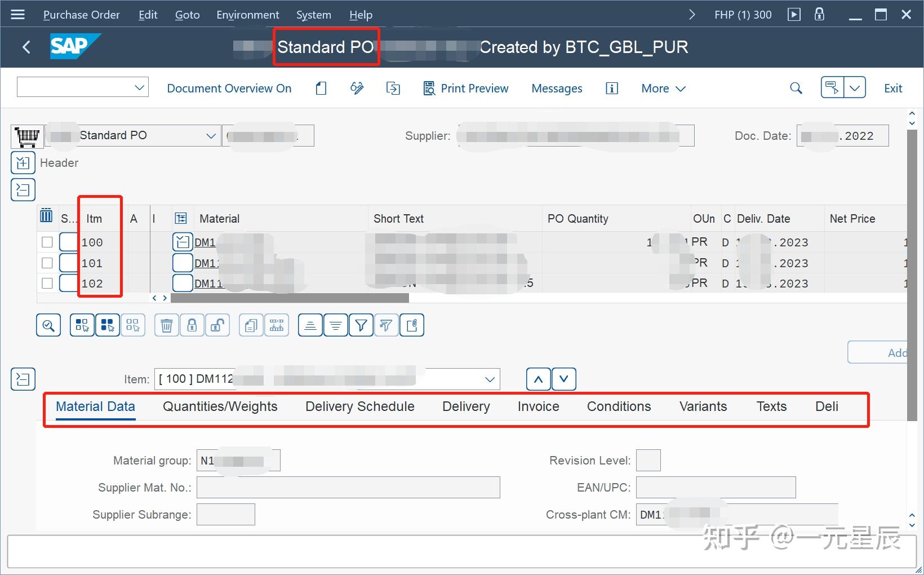Select the checkbox for item 100
The image size is (924, 575).
[x=47, y=242]
